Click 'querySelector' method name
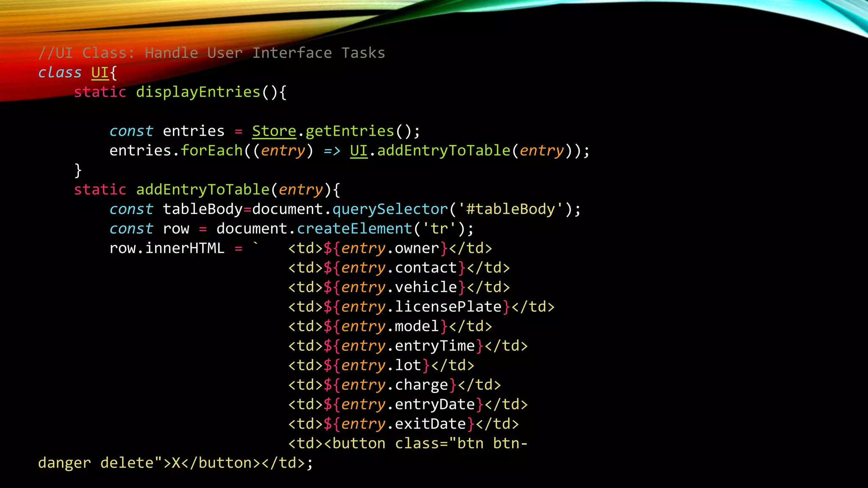868x488 pixels. pos(390,209)
